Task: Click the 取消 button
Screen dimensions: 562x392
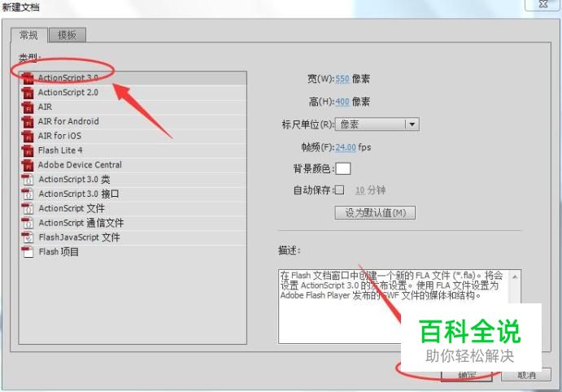Action: pyautogui.click(x=526, y=375)
